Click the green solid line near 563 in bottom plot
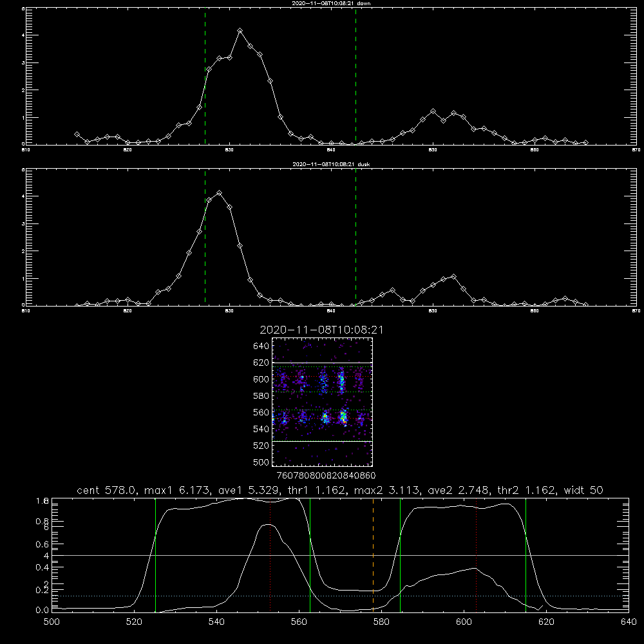The height and width of the screenshot is (644, 644). point(310,554)
